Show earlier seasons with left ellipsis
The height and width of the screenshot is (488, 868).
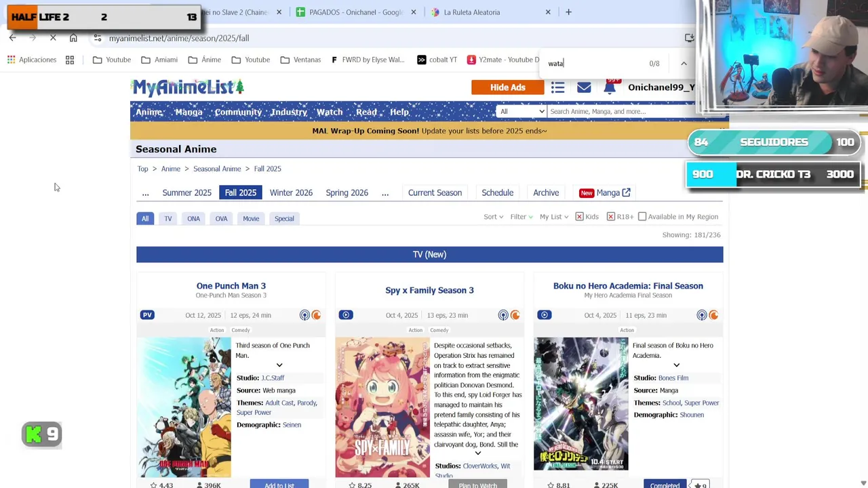(145, 193)
